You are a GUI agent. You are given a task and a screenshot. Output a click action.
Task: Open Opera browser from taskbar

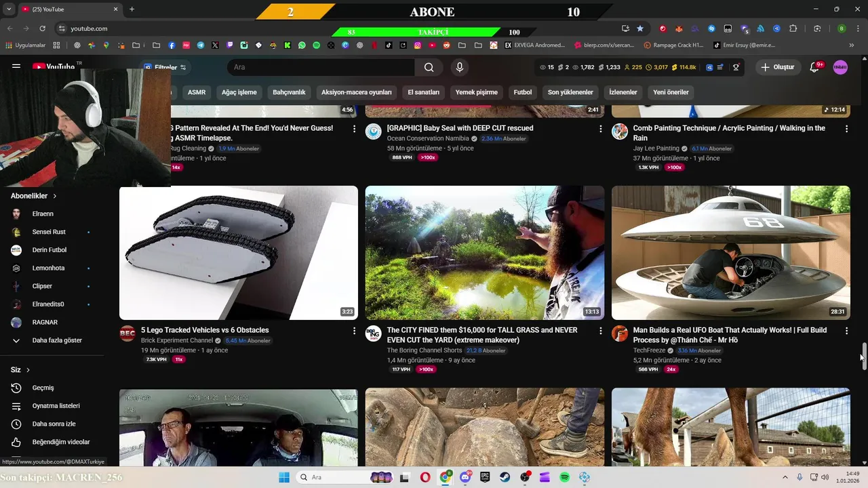click(425, 477)
